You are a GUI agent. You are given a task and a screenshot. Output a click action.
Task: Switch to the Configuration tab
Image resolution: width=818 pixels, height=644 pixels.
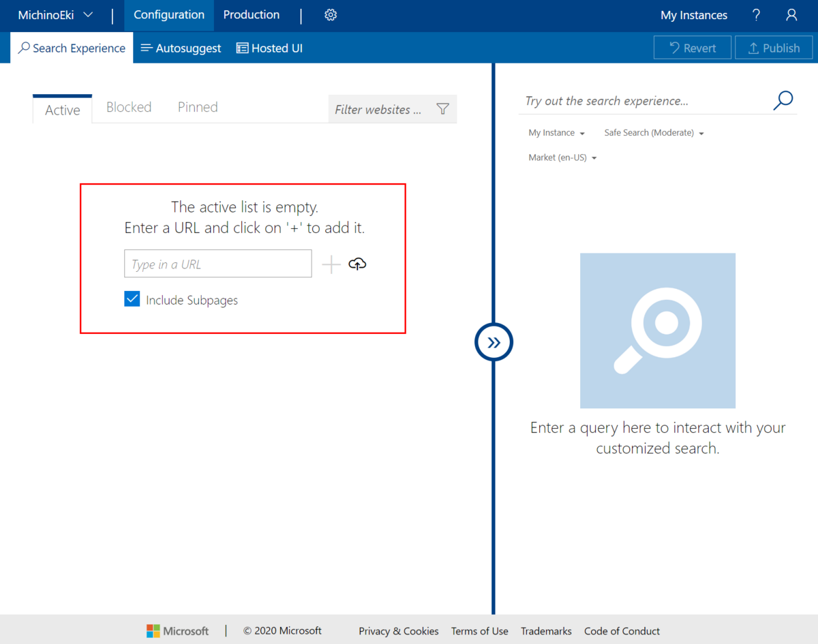(169, 15)
